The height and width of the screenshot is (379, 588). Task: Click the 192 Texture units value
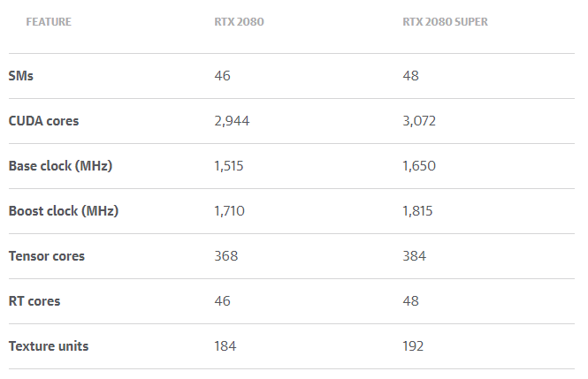pos(413,346)
